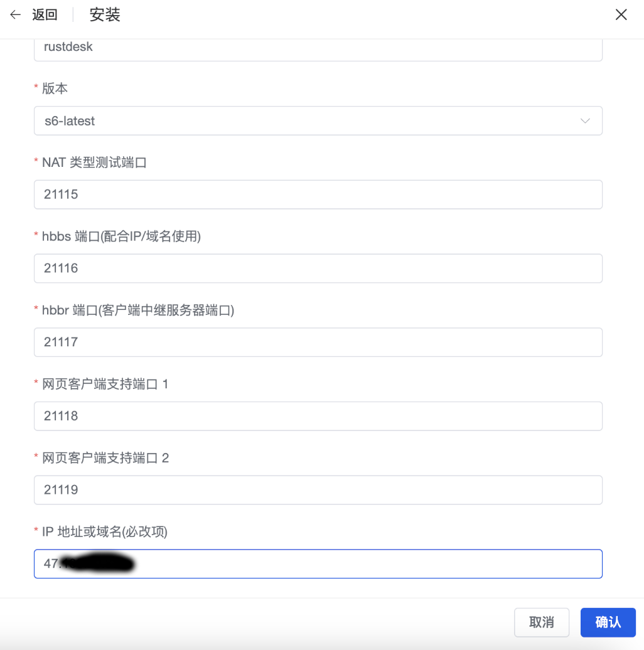Click the 取消 cancel button
This screenshot has width=644, height=650.
point(542,622)
